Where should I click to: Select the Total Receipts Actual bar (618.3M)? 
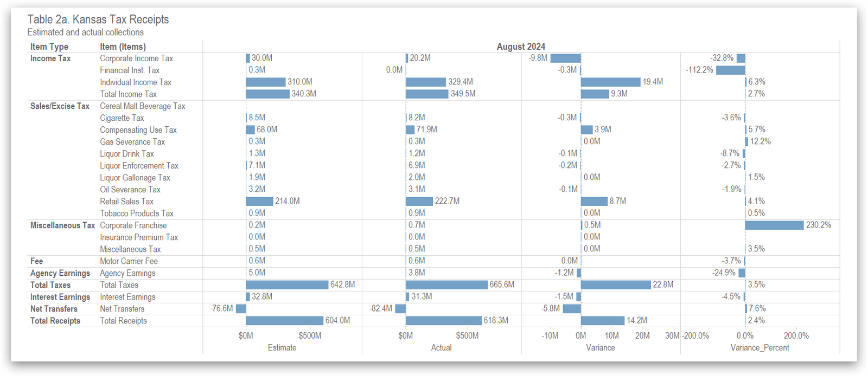[x=443, y=321]
